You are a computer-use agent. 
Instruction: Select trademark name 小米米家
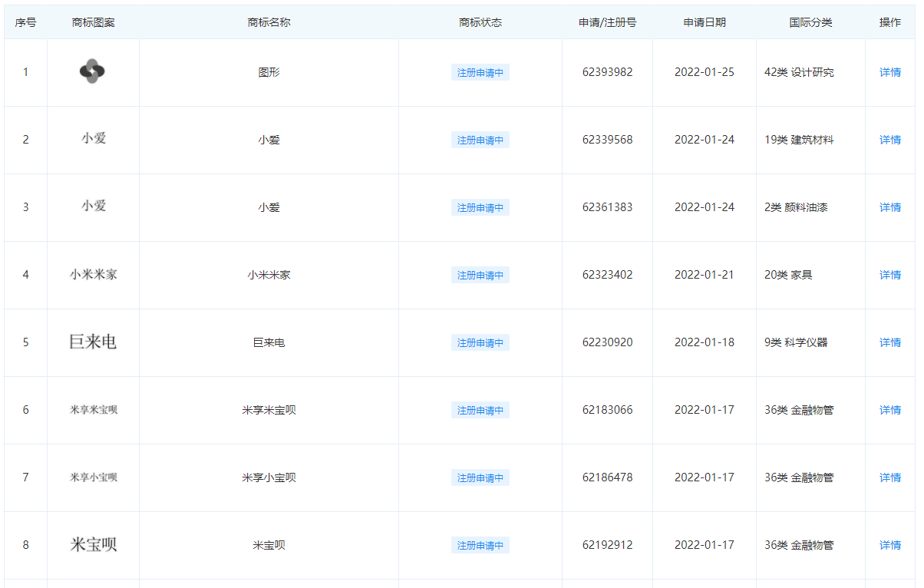pos(269,275)
